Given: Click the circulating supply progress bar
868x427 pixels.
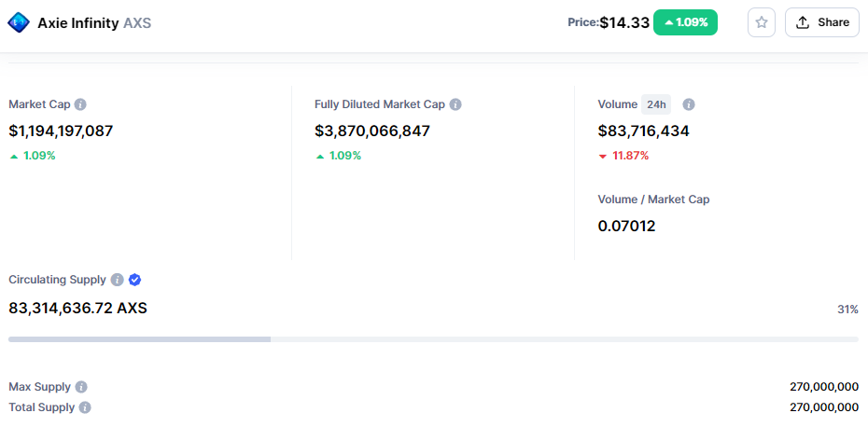Looking at the screenshot, I should click(x=433, y=339).
